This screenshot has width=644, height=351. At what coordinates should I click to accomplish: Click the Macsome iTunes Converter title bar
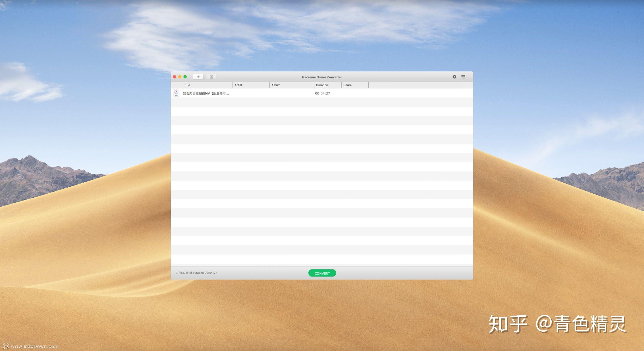(x=321, y=77)
